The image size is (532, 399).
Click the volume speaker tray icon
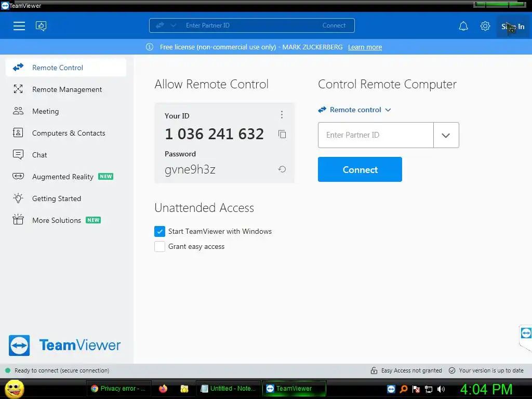(x=441, y=389)
